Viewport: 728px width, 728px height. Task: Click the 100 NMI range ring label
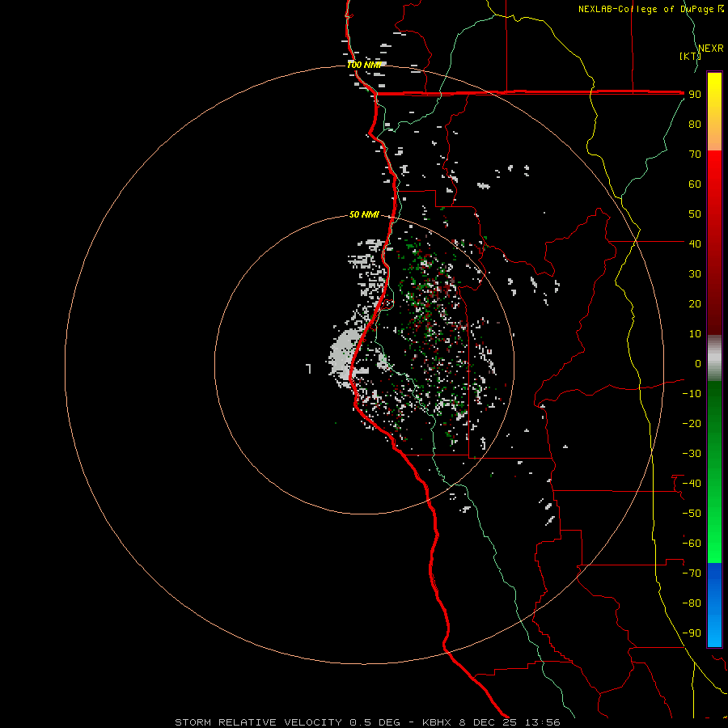point(364,65)
